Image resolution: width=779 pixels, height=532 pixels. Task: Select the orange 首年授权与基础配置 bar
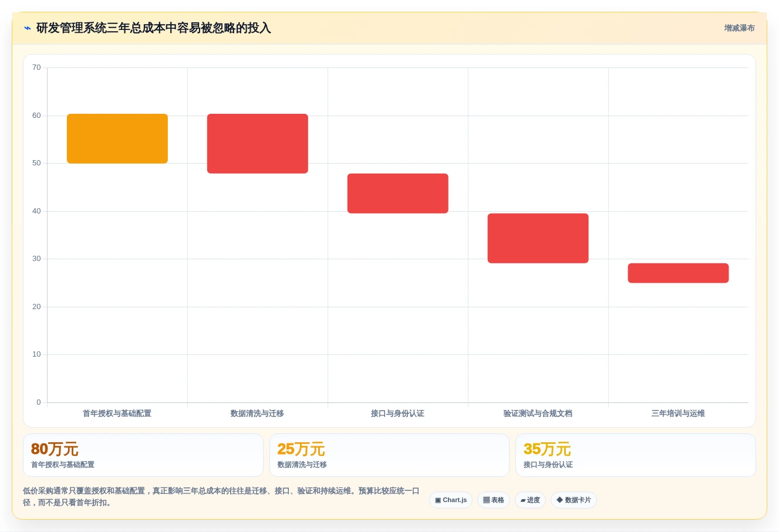(117, 138)
